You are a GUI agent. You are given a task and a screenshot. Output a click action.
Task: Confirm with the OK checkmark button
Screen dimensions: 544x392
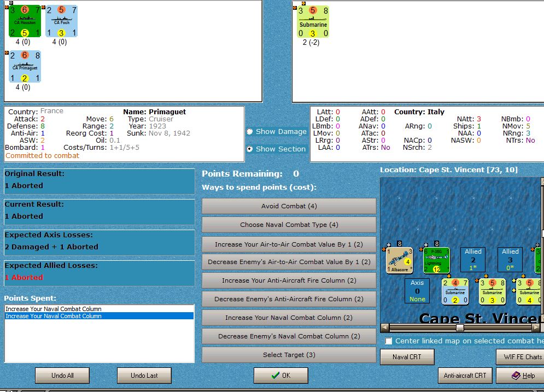[281, 376]
